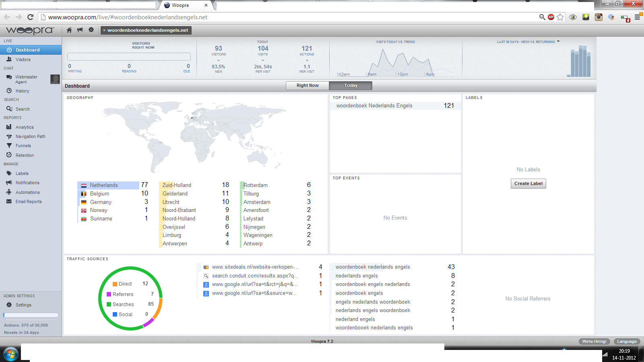Viewport: 644px width, 362px height.
Task: Select the Amsterdam city row
Action: click(276, 202)
